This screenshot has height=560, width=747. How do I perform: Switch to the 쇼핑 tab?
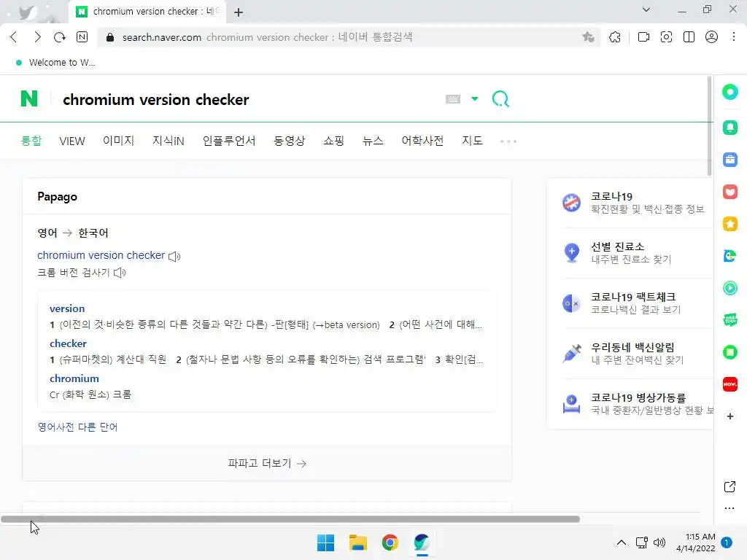pyautogui.click(x=333, y=141)
